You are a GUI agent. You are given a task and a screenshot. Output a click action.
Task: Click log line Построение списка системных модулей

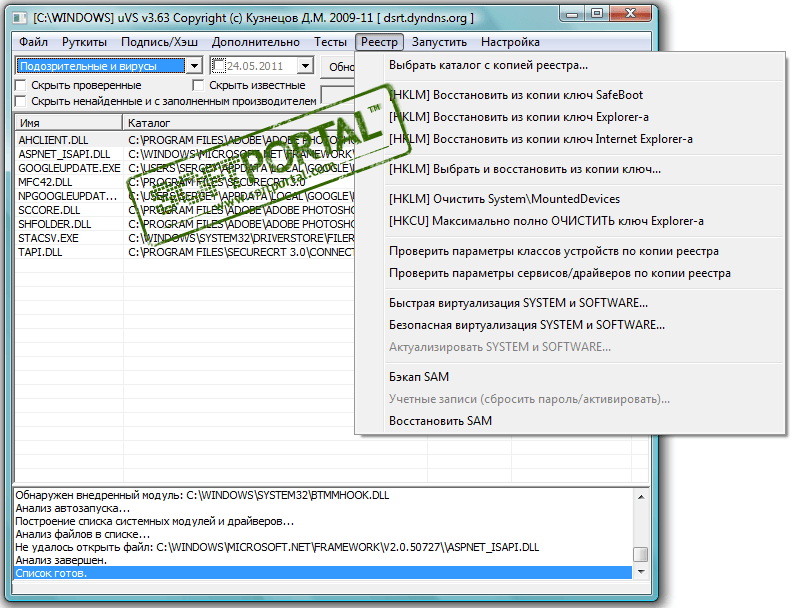[323, 521]
